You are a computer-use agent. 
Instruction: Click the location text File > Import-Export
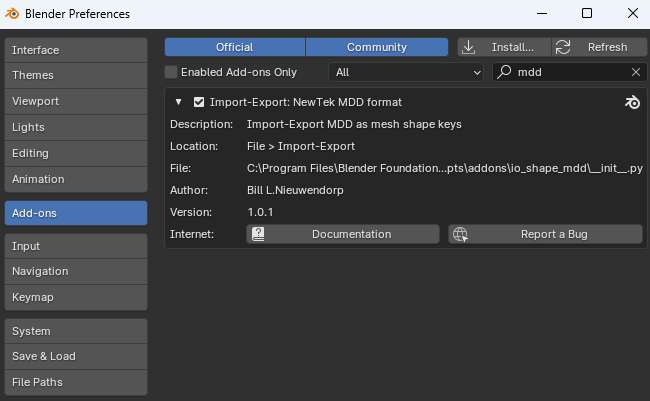click(301, 146)
